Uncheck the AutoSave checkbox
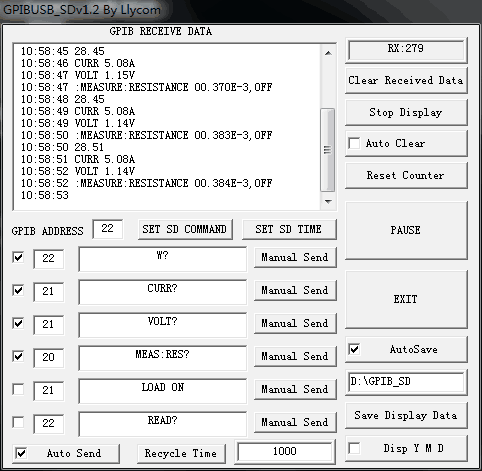The width and height of the screenshot is (482, 471). point(354,350)
